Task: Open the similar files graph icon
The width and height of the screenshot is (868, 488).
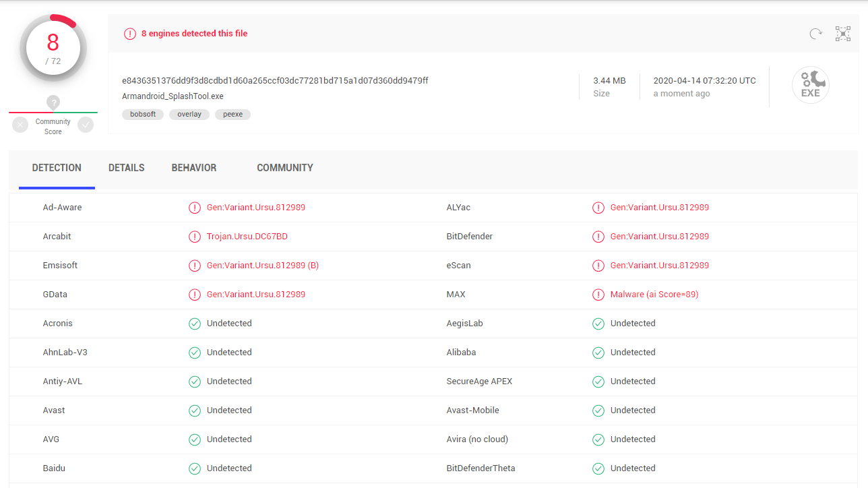Action: pos(843,34)
